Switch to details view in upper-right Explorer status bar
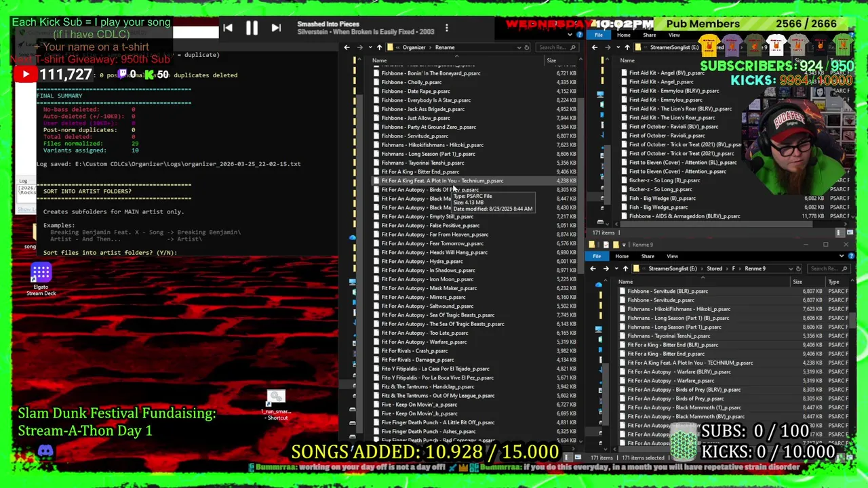 842,232
